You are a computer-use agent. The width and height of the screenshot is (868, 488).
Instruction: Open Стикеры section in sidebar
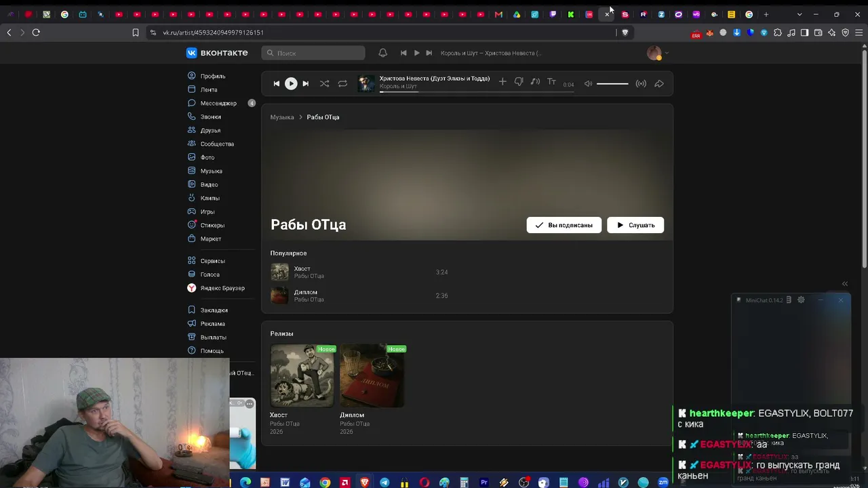(x=205, y=225)
